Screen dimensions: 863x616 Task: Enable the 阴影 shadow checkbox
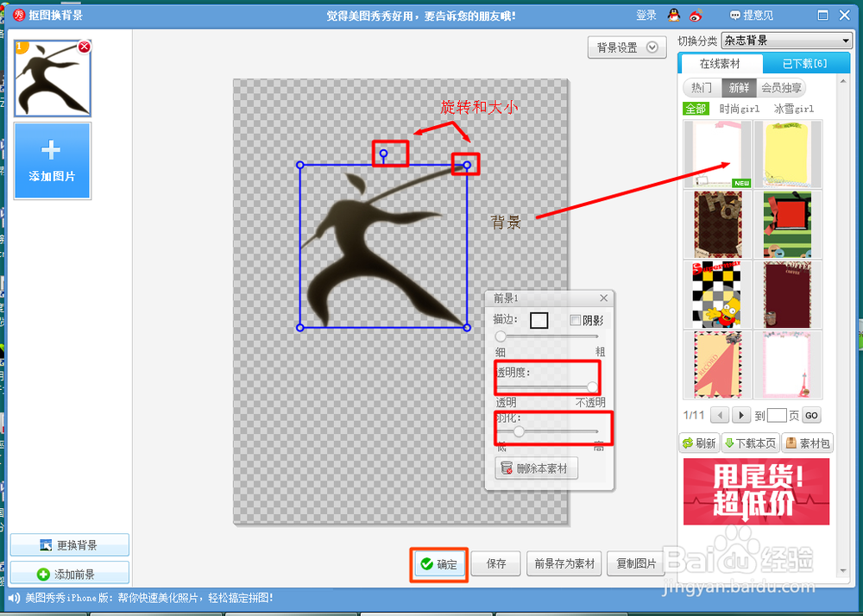(575, 320)
